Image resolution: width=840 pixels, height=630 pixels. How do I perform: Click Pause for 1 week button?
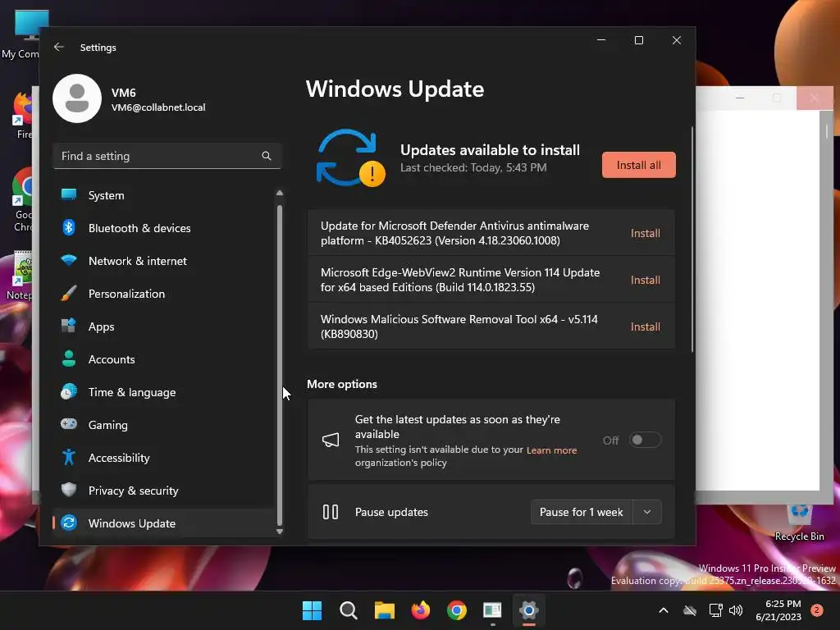pos(582,512)
